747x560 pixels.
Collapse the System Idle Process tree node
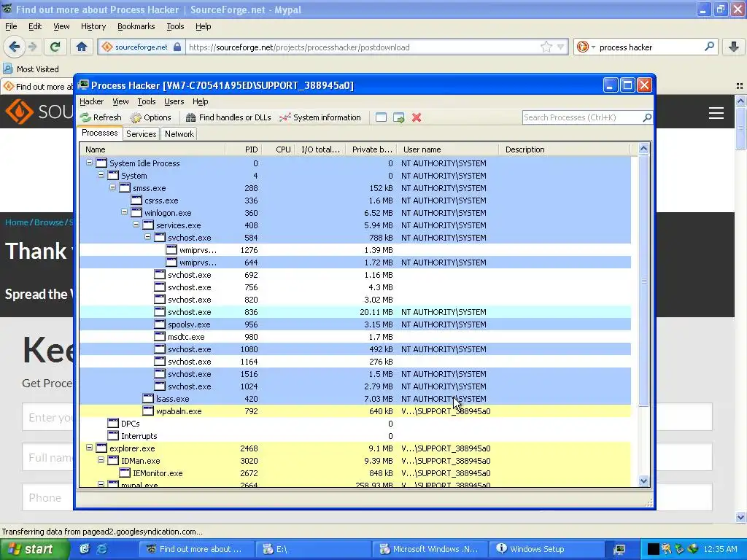click(89, 163)
